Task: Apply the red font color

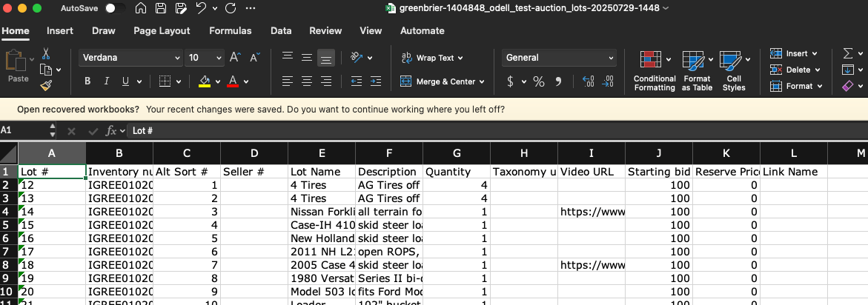Action: pos(233,81)
